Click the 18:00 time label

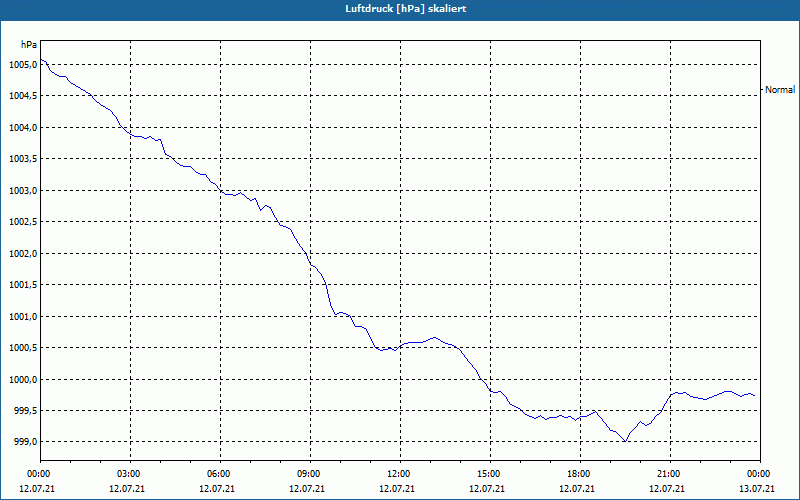pos(577,474)
